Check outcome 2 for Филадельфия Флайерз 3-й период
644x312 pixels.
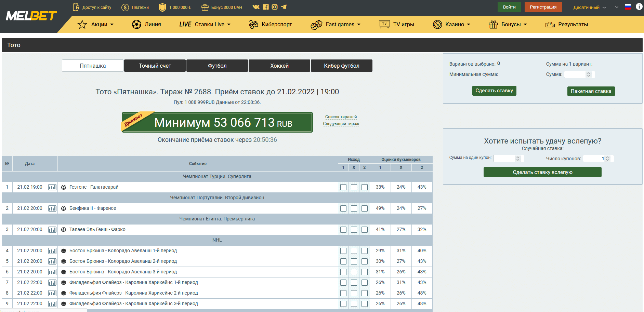pos(365,304)
